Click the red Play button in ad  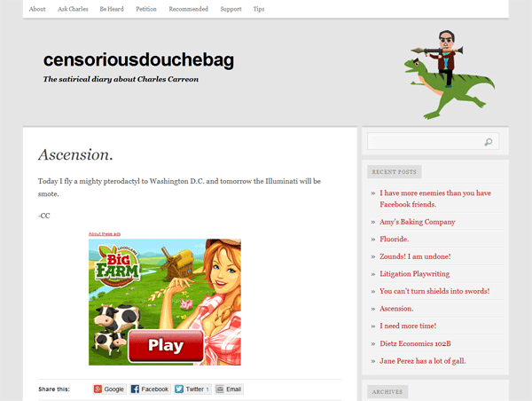click(166, 346)
